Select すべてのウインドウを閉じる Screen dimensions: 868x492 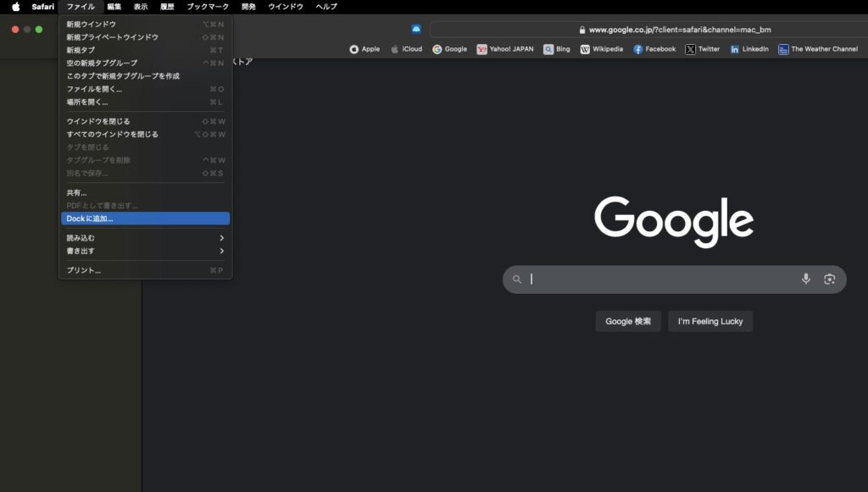(x=145, y=135)
